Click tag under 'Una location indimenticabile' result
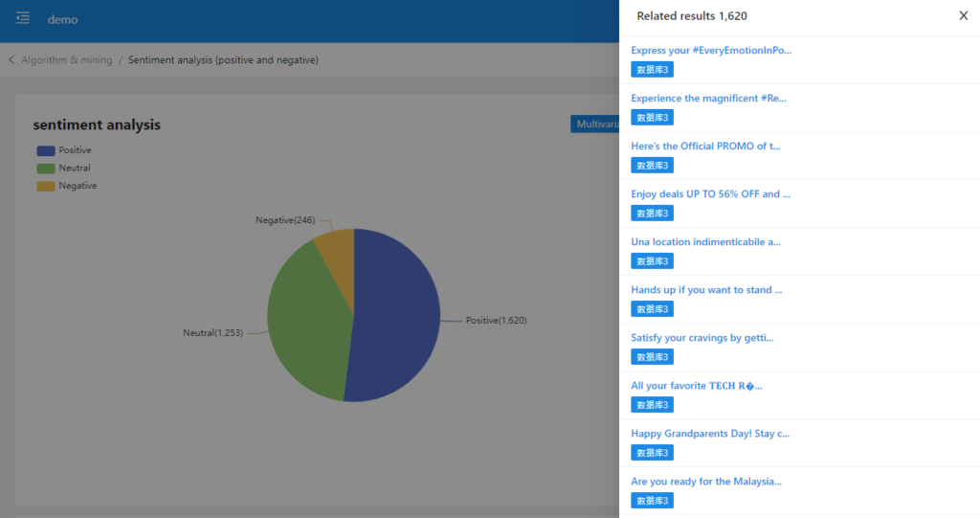 pyautogui.click(x=652, y=261)
